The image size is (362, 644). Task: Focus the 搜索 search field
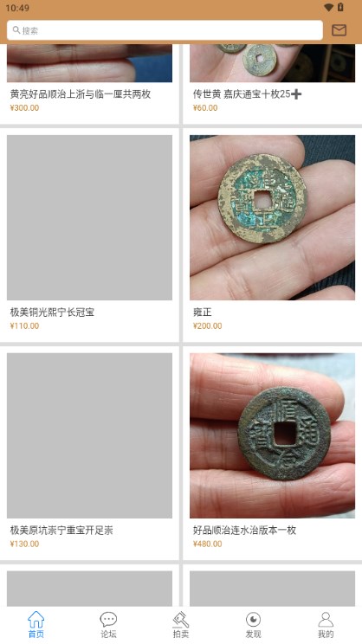[x=165, y=30]
